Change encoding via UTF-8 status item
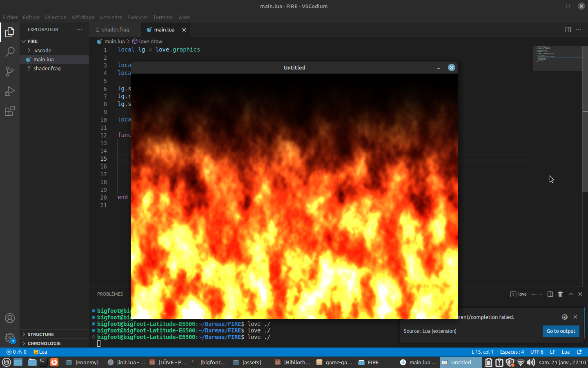 [x=537, y=352]
